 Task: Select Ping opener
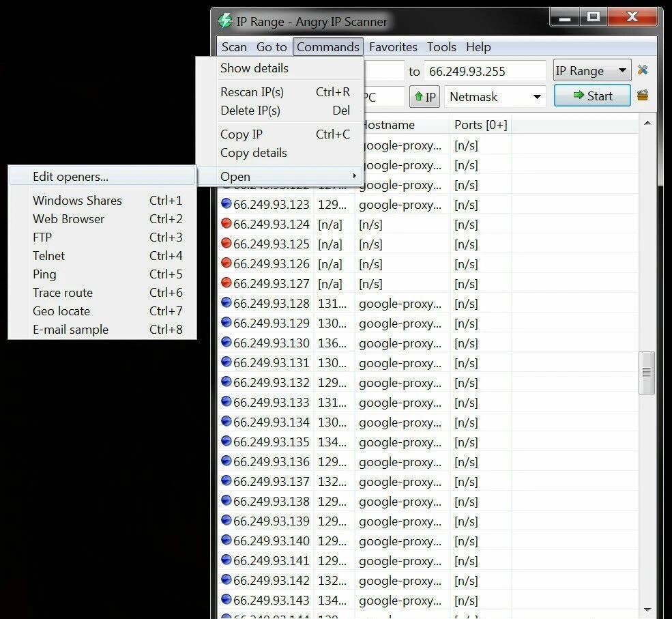(102, 274)
